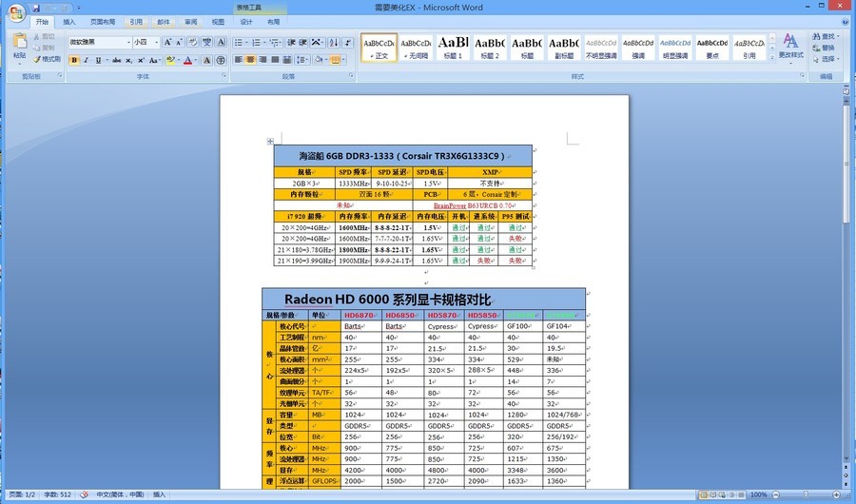This screenshot has height=504, width=856.
Task: Toggle center text alignment
Action: 251,60
